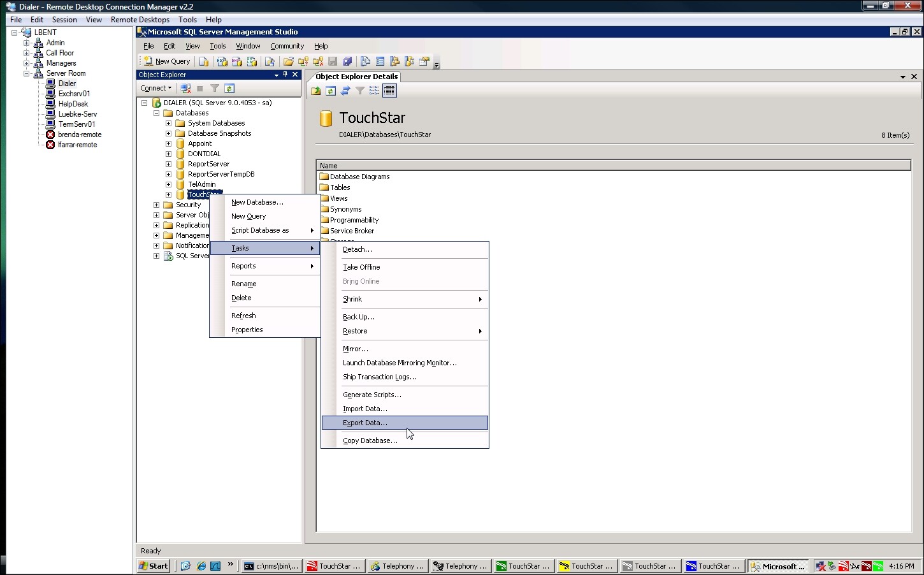The width and height of the screenshot is (924, 575).
Task: Select Back Up from the Tasks submenu
Action: (358, 317)
